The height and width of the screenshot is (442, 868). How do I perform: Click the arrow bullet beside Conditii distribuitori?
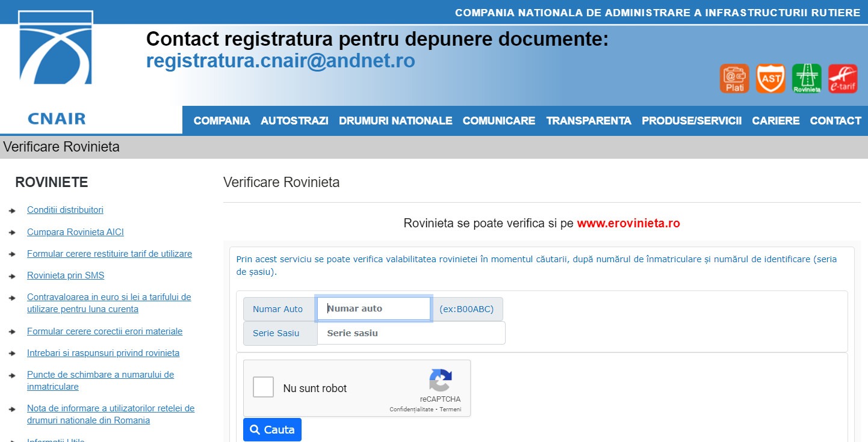pos(12,210)
